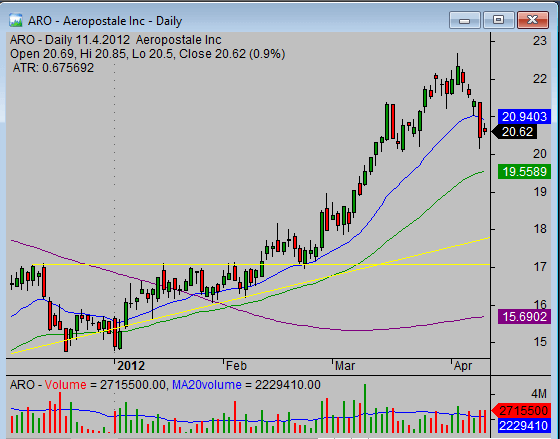
Task: Click the 'Open 20.69, Hi 20.85' quote line
Action: tap(148, 54)
